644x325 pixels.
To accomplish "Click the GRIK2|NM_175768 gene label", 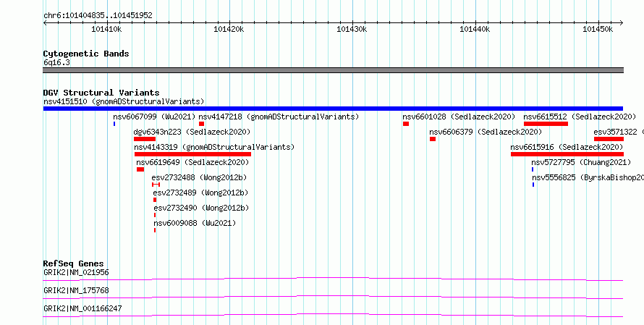I will coord(77,290).
